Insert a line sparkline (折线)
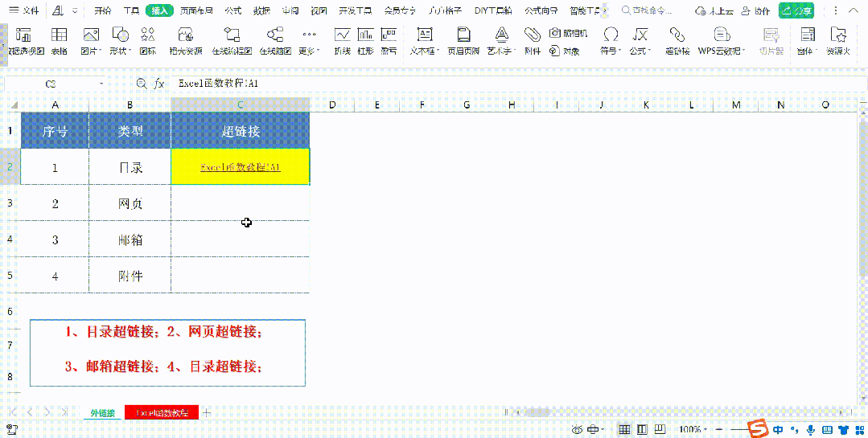Viewport: 868px width, 438px height. pos(342,41)
